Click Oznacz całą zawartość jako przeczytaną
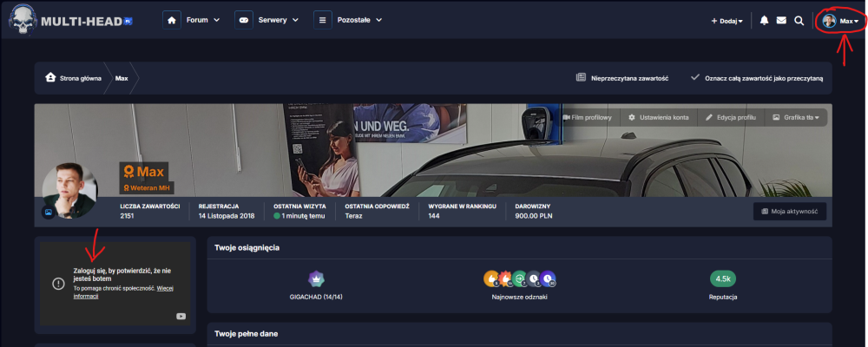This screenshot has height=347, width=868. (x=756, y=77)
